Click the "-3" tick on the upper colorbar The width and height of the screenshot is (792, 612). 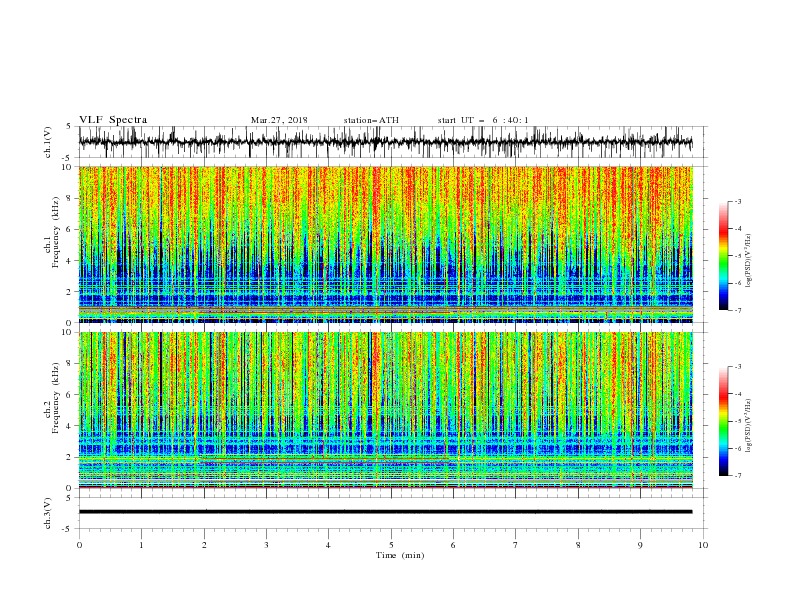738,201
